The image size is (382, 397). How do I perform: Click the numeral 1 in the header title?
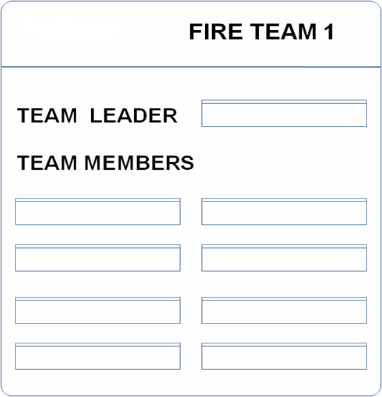(x=329, y=32)
